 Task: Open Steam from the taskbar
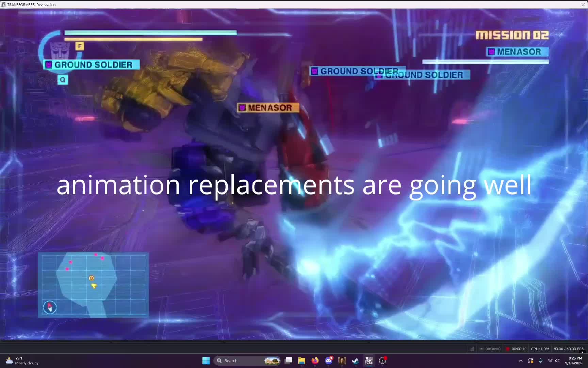coord(355,361)
